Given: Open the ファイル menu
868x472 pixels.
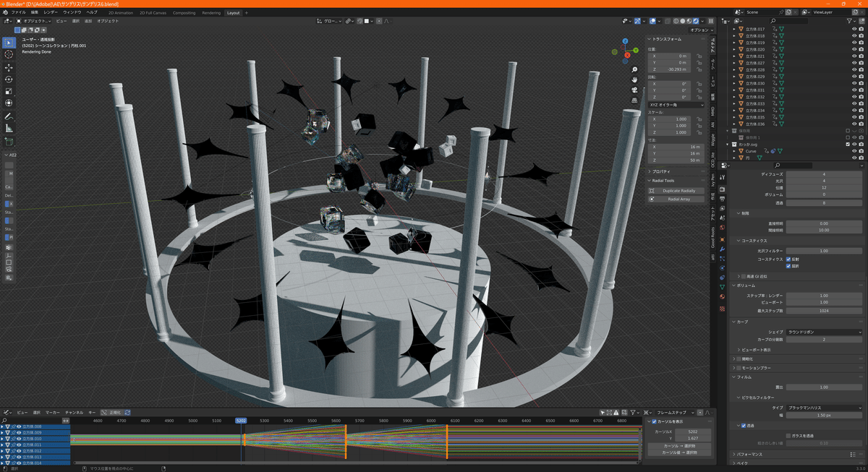Looking at the screenshot, I should coord(19,12).
